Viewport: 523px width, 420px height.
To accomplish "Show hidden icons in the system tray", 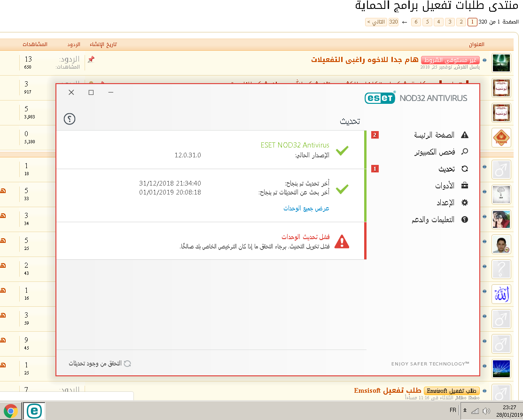I will click(x=465, y=411).
